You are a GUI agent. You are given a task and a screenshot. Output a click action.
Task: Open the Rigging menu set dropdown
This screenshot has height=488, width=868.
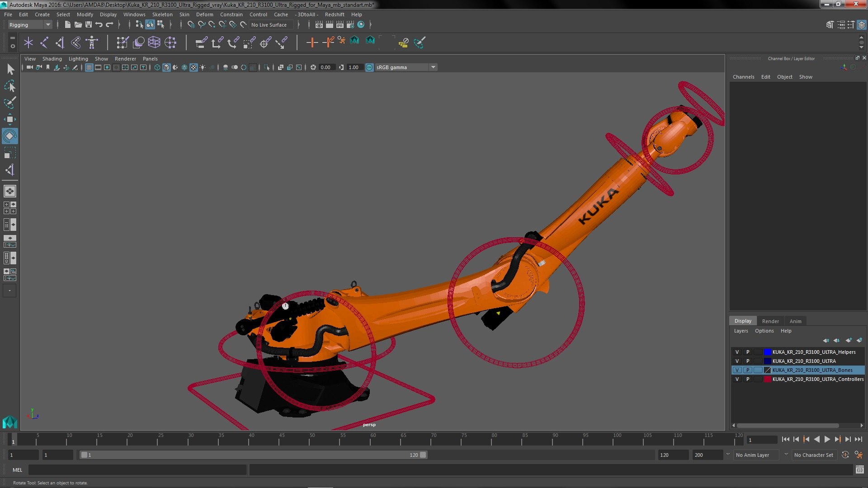pos(30,25)
